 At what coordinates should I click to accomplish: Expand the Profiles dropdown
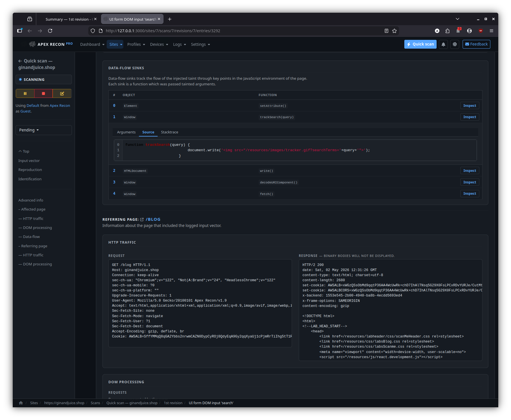pos(136,44)
